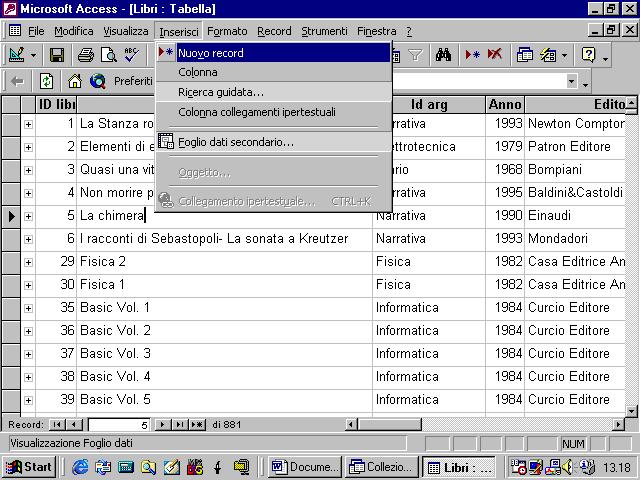The image size is (640, 480).
Task: Expand subdatasheet for La chimera row
Action: coord(28,216)
